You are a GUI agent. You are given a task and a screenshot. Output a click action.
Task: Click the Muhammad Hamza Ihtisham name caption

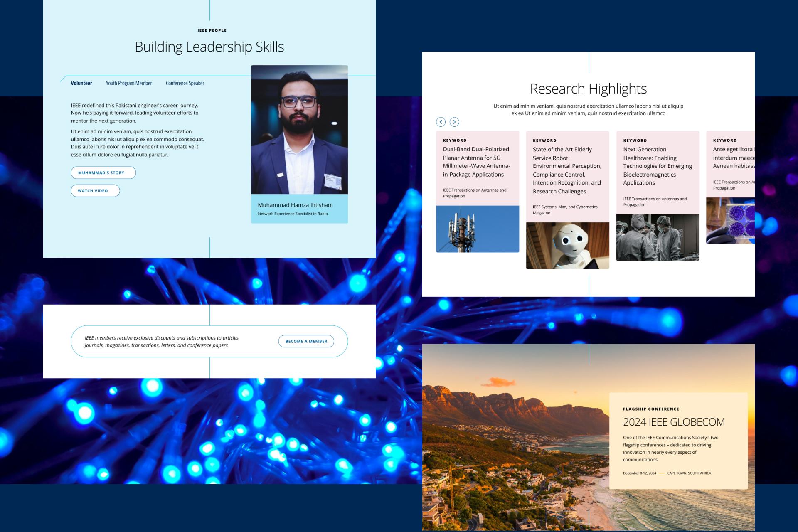[295, 205]
